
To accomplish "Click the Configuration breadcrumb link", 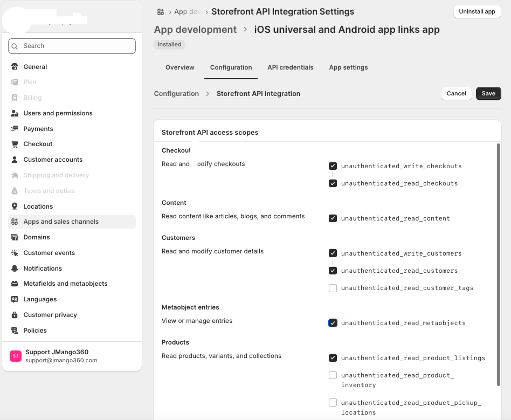I will point(176,93).
